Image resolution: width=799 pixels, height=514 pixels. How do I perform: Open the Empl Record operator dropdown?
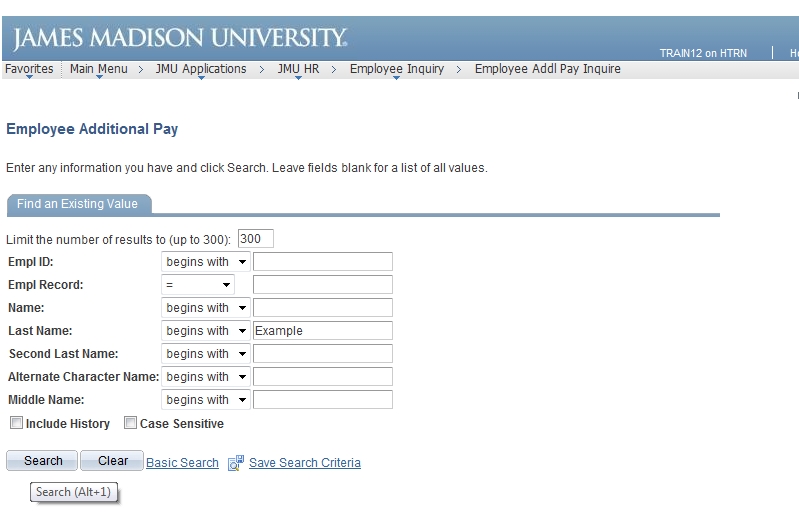[198, 285]
